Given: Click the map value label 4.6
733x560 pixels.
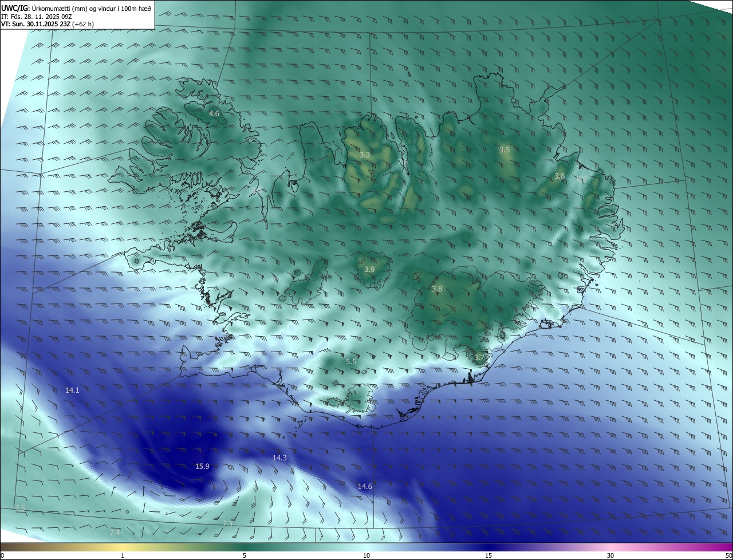Looking at the screenshot, I should pyautogui.click(x=214, y=114).
